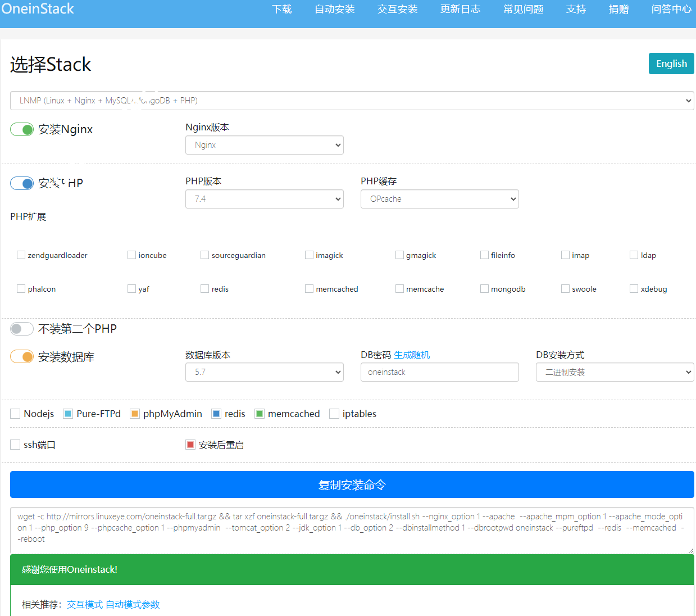
Task: Expand the PHP版本 dropdown showing 7.4
Action: 264,199
